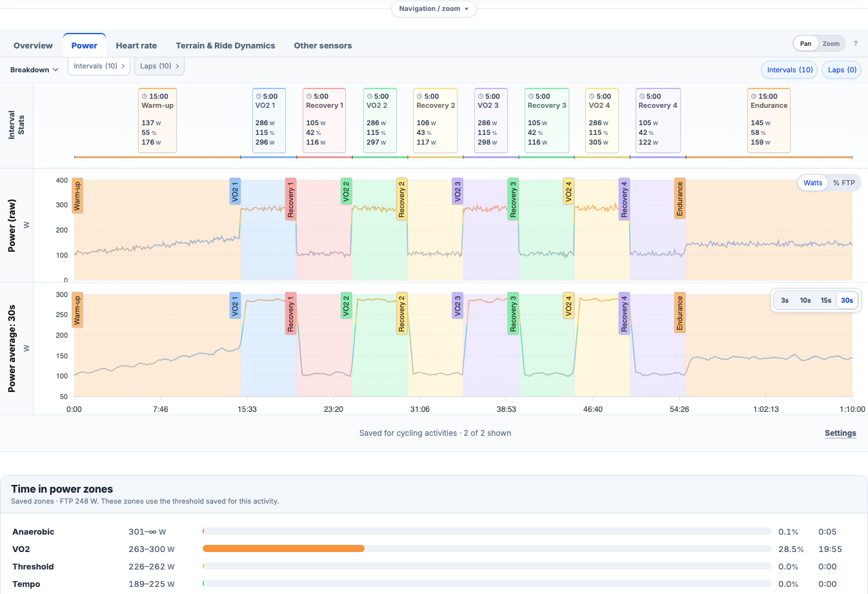
Task: Set power averaging to 10s
Action: 805,300
